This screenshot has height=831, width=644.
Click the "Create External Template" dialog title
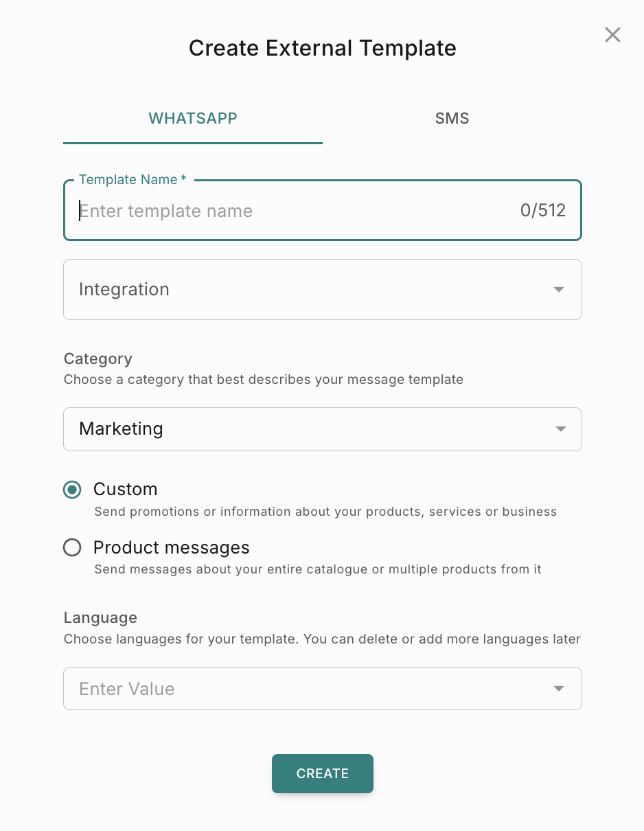click(322, 48)
